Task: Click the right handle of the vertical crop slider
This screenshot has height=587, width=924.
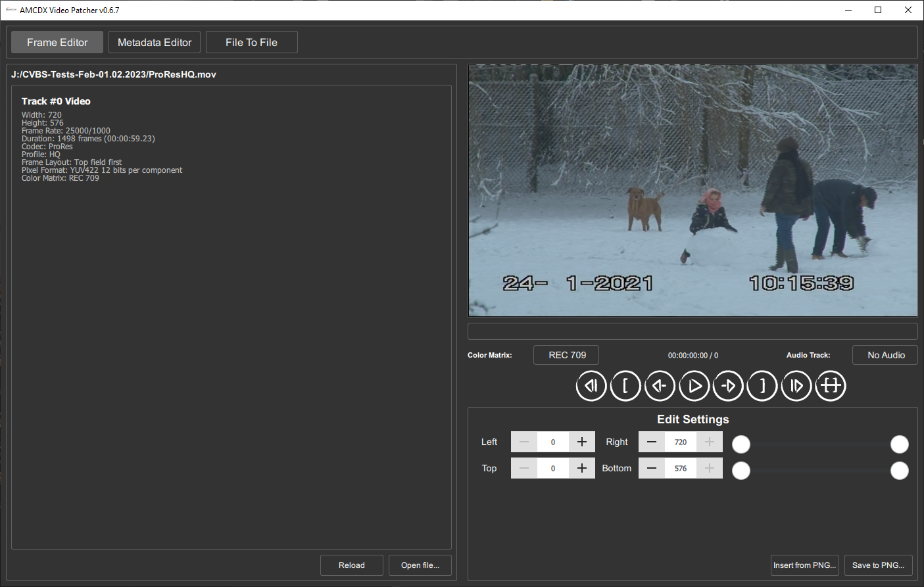Action: [900, 471]
